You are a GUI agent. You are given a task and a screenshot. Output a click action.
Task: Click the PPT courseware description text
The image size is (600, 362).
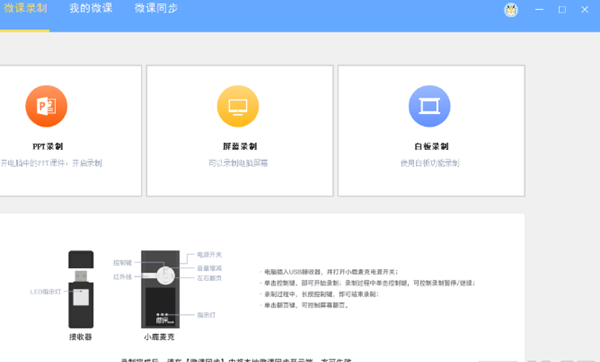[x=51, y=163]
